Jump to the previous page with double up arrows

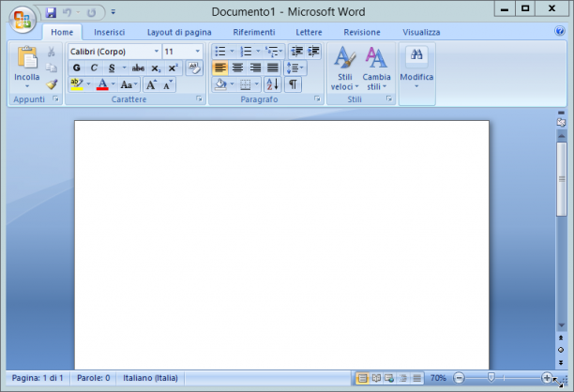pos(561,338)
